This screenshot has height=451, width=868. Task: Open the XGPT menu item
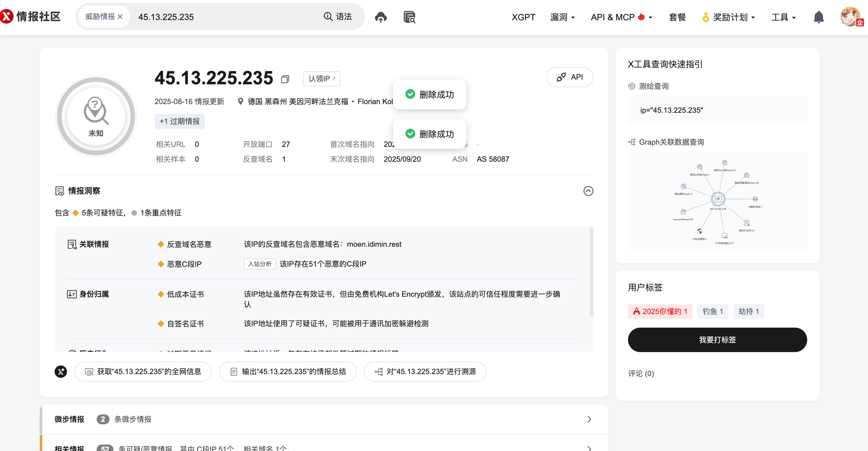click(x=523, y=17)
